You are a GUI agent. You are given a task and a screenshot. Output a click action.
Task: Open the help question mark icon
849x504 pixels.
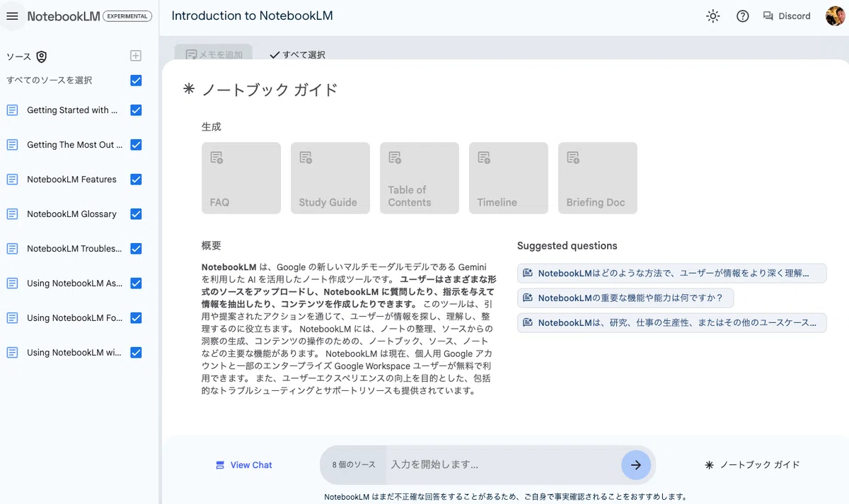743,16
